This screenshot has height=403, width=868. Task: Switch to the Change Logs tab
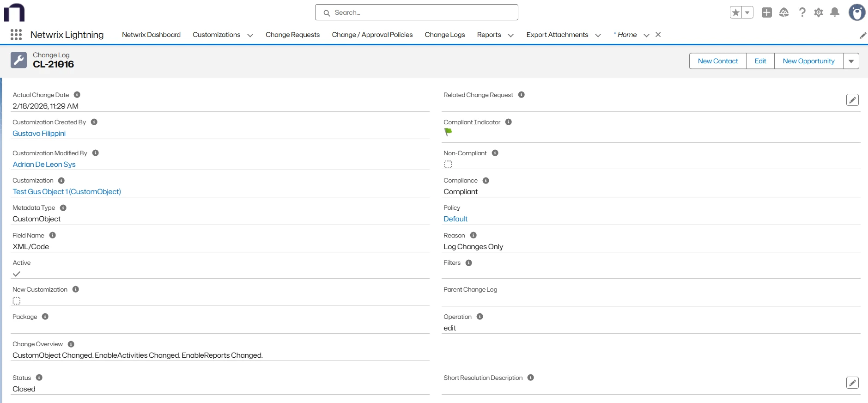pos(444,35)
